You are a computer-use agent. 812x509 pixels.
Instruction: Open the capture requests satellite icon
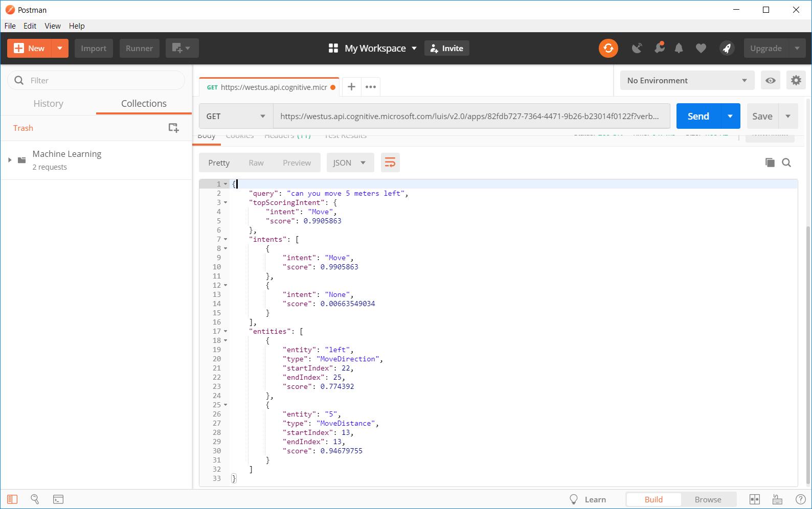tap(637, 48)
